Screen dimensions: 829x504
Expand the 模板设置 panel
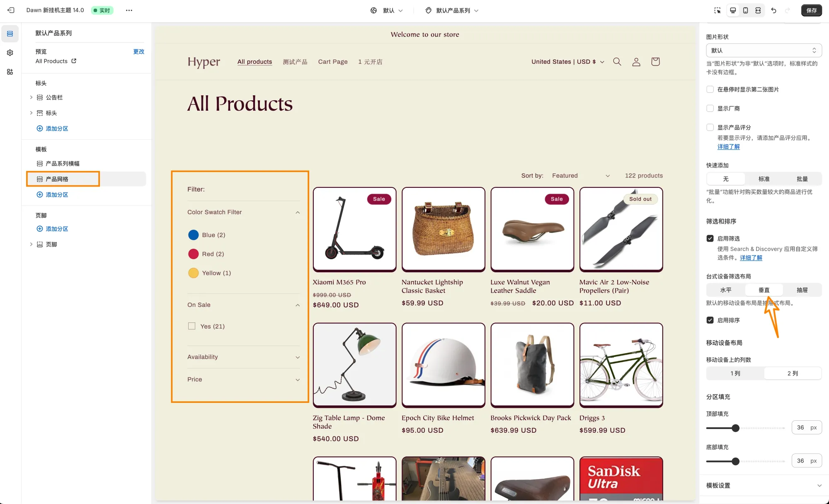coord(764,485)
